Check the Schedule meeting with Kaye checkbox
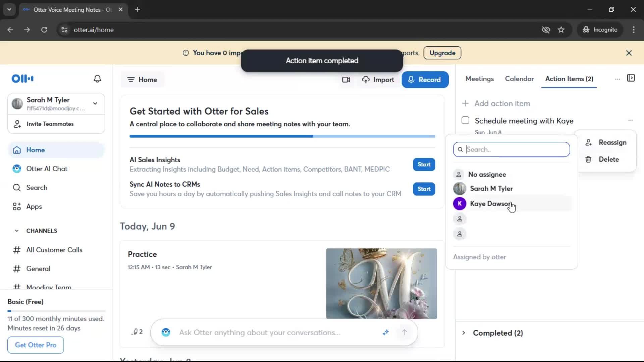The height and width of the screenshot is (362, 644). pos(465,120)
